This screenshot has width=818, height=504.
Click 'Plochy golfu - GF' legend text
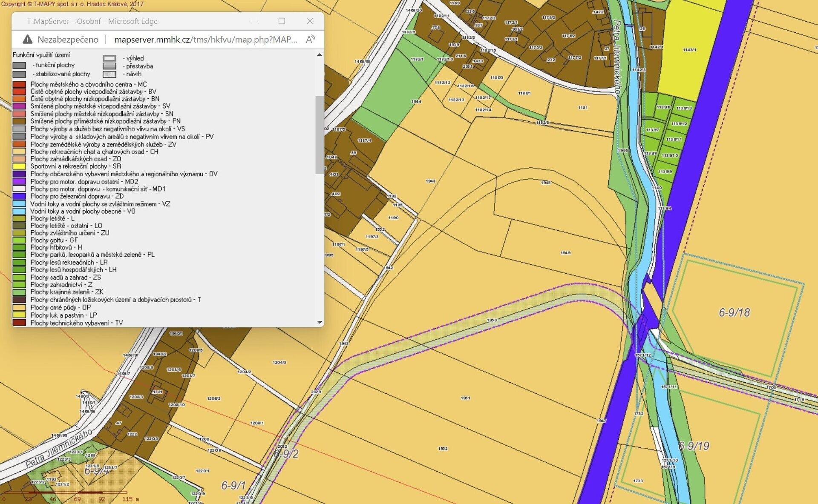click(54, 240)
